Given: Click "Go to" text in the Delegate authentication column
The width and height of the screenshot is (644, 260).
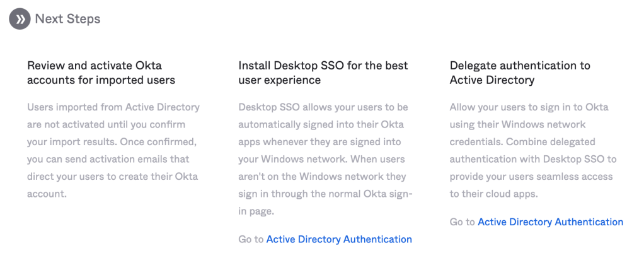Looking at the screenshot, I should coord(462,222).
